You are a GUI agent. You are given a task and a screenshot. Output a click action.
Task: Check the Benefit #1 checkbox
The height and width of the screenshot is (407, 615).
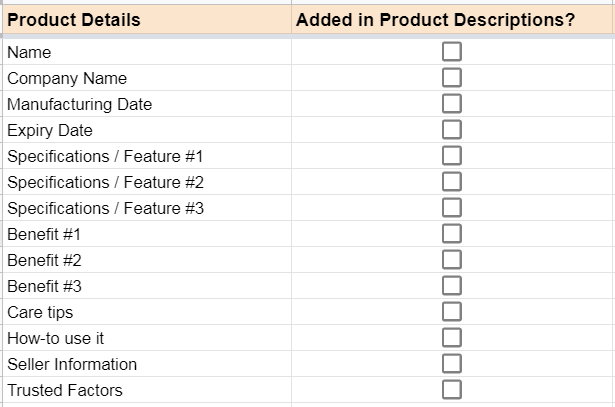coord(452,234)
